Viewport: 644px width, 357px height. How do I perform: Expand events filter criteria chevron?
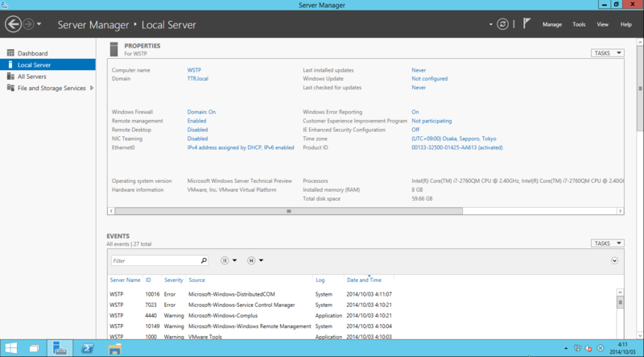point(614,260)
